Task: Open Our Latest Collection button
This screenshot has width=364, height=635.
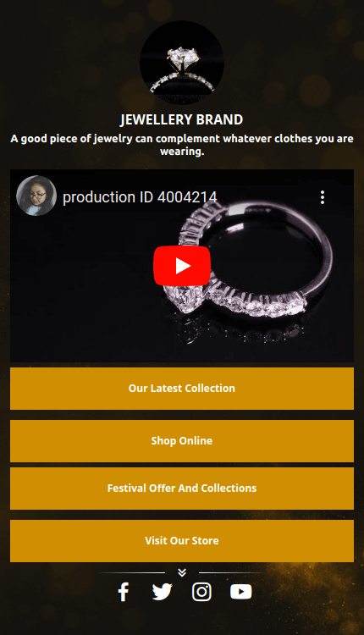Action: tap(182, 389)
